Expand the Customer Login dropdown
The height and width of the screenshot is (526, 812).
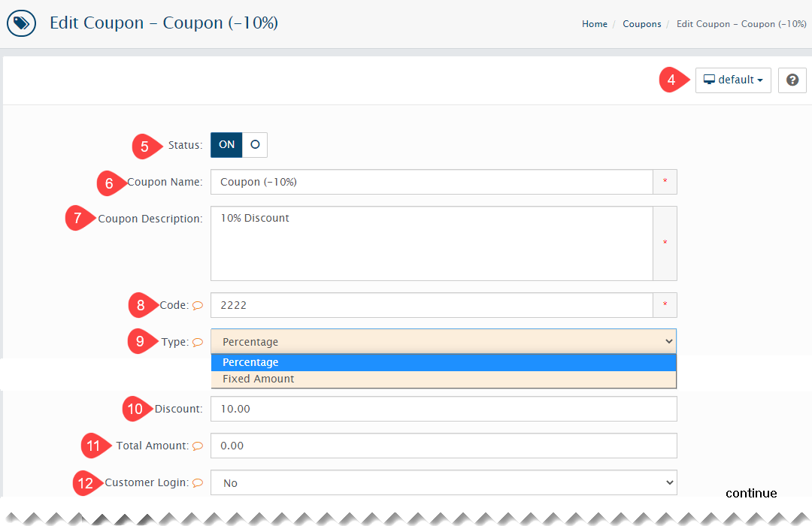(443, 482)
